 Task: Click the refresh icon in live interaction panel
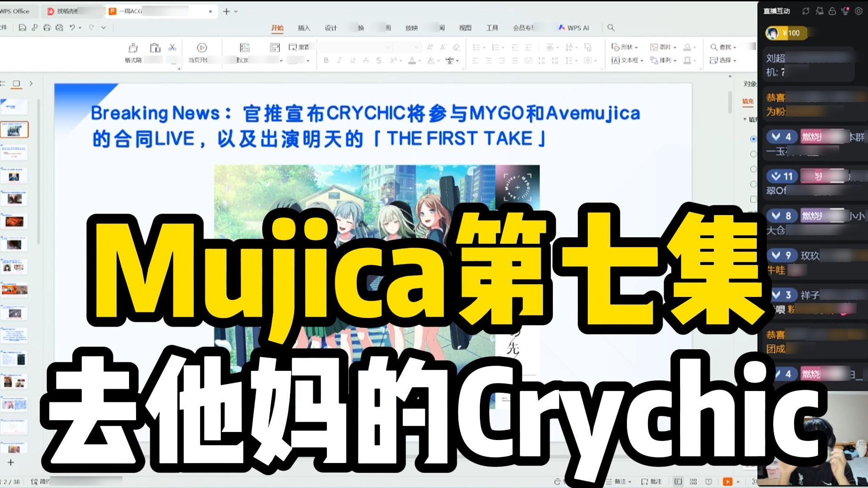(x=806, y=11)
